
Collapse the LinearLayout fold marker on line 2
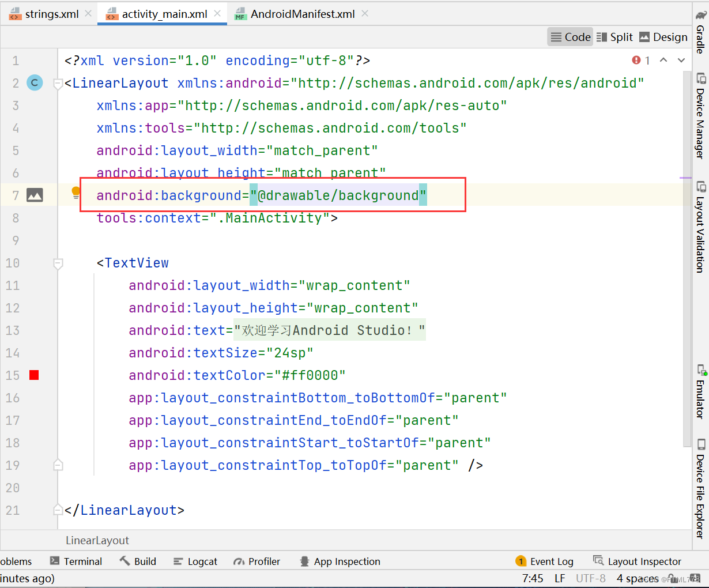[x=58, y=84]
